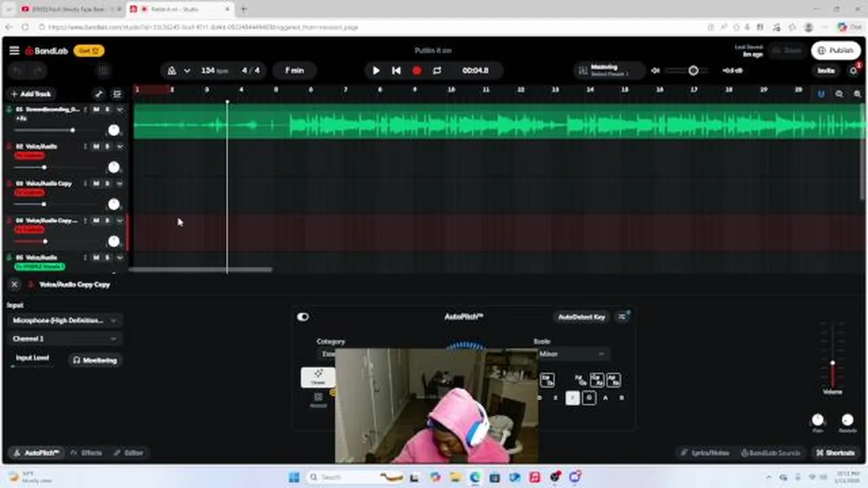This screenshot has height=488, width=868.
Task: Mute track 05 Voice/Audio
Action: coord(96,258)
